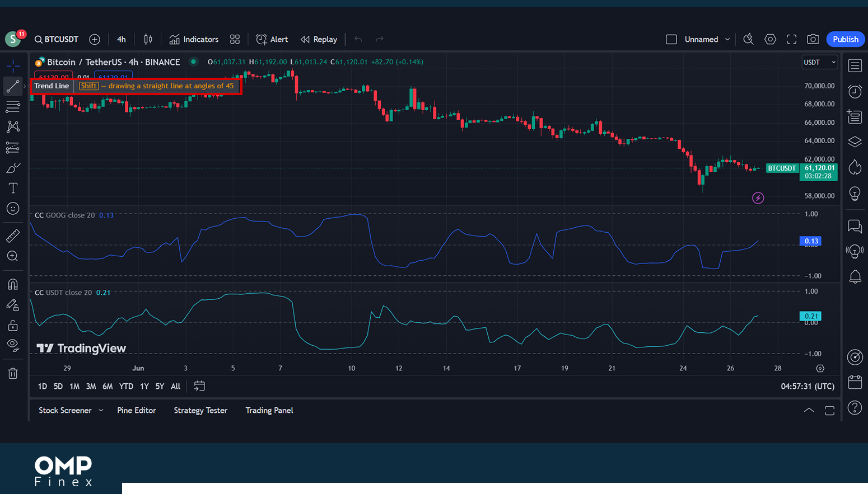
Task: Open the hotlists flame panel
Action: pos(855,167)
